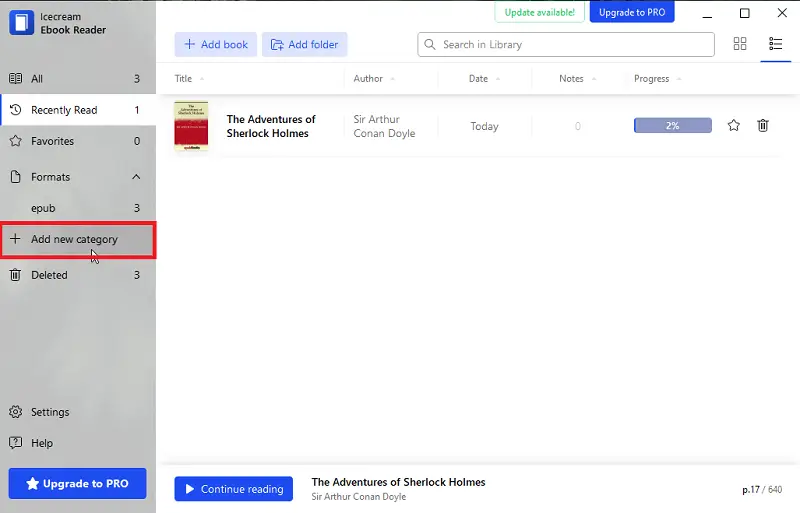Maximize the Ebook Reader window

745,13
